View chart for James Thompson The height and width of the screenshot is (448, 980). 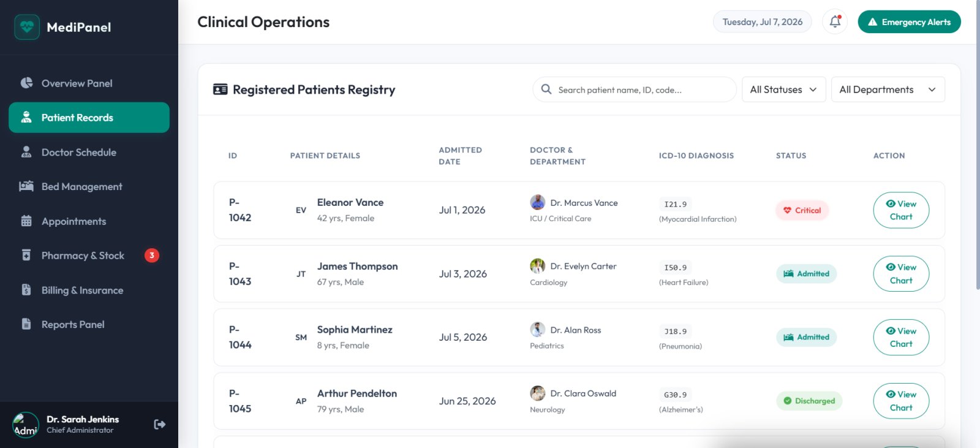[x=901, y=274]
